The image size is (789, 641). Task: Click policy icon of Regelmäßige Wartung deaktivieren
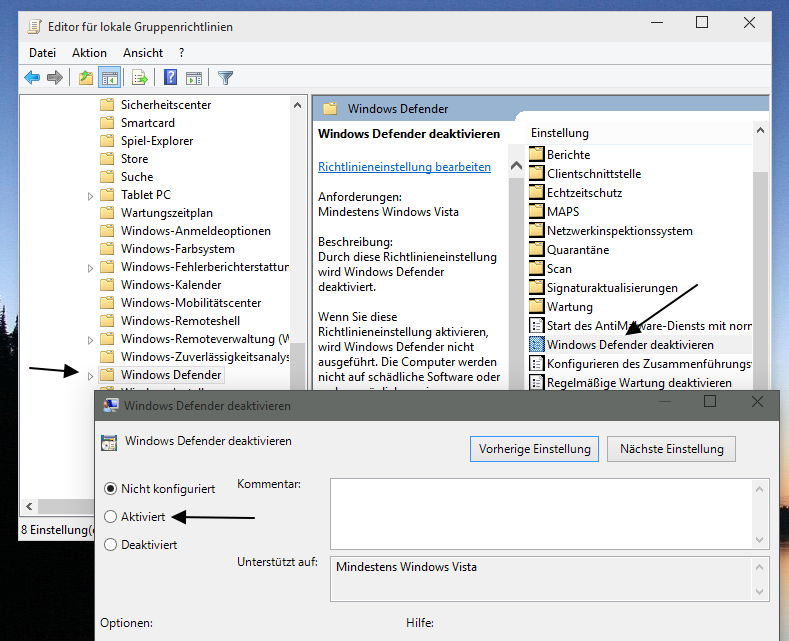[536, 382]
